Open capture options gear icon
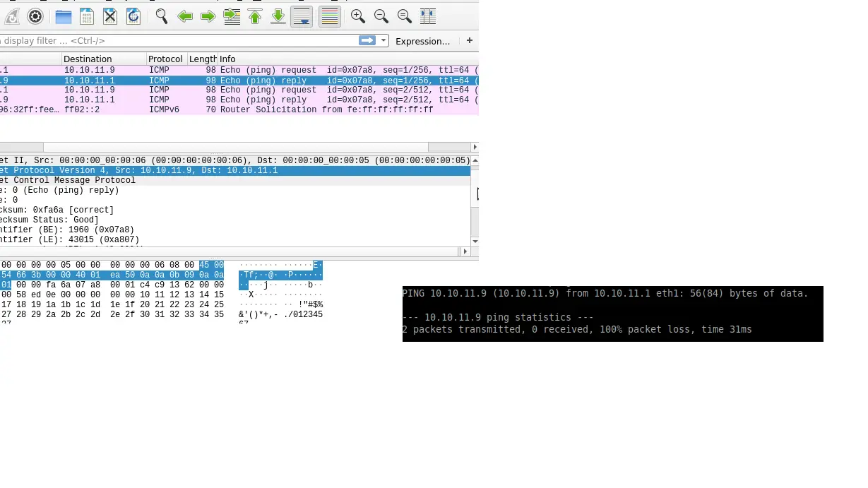Viewport: 868px width, 488px height. coord(35,16)
